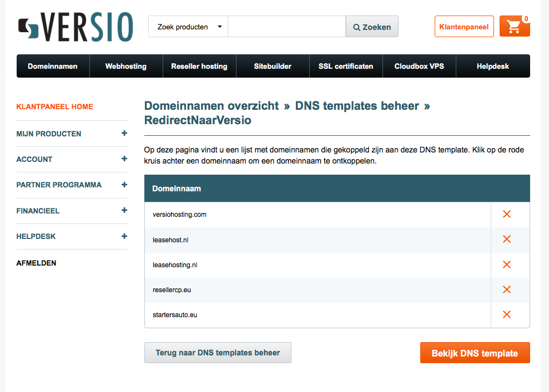Select the leasehost.nl row text
549x392 pixels.
[x=170, y=240]
